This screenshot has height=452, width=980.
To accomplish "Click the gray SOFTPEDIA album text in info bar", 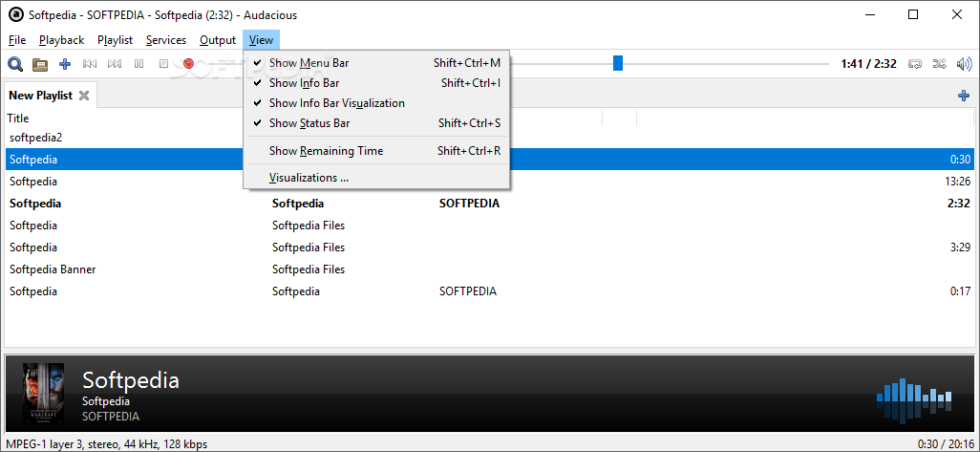I will (111, 417).
